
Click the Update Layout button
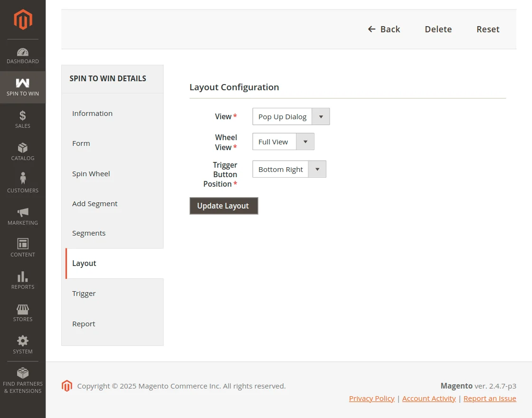click(x=224, y=206)
